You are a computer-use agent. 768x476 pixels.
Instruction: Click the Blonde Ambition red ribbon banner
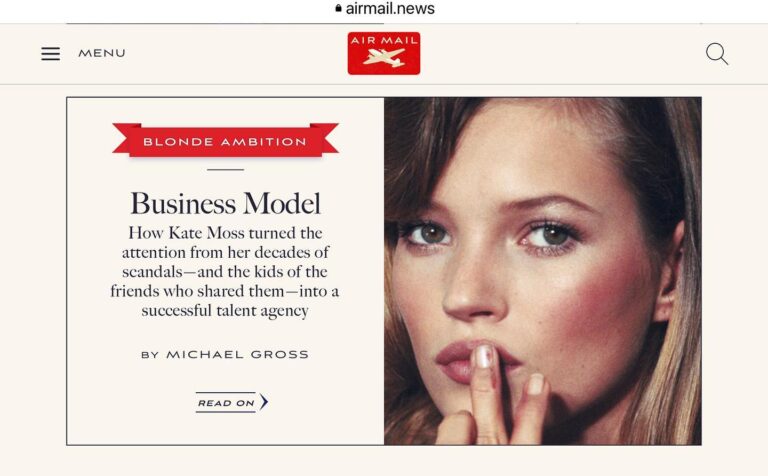(x=225, y=141)
